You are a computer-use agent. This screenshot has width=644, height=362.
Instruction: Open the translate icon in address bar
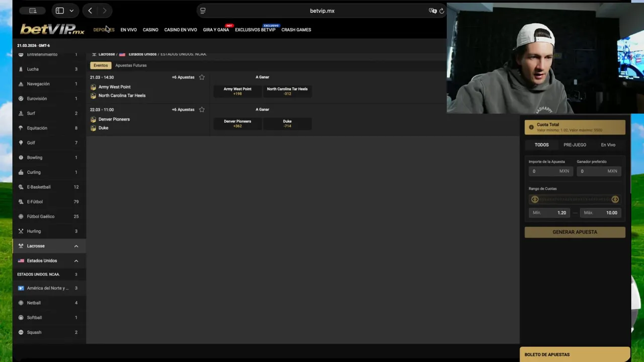pyautogui.click(x=432, y=11)
